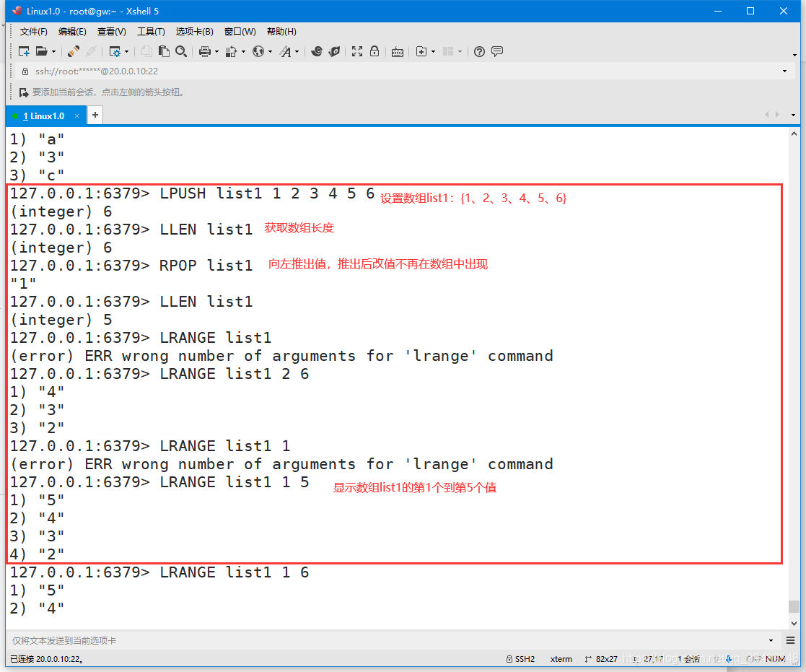Click the keyboard key-mapping icon
This screenshot has height=672, width=806.
click(398, 52)
